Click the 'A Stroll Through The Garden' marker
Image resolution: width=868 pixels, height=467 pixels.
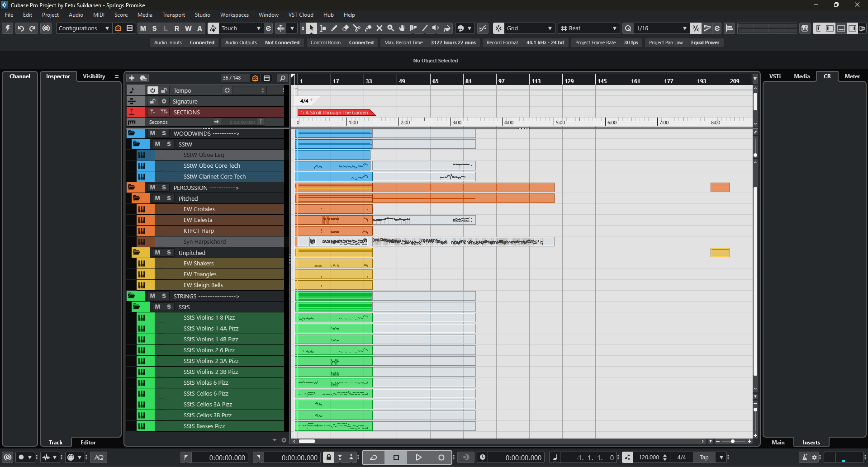pyautogui.click(x=337, y=113)
